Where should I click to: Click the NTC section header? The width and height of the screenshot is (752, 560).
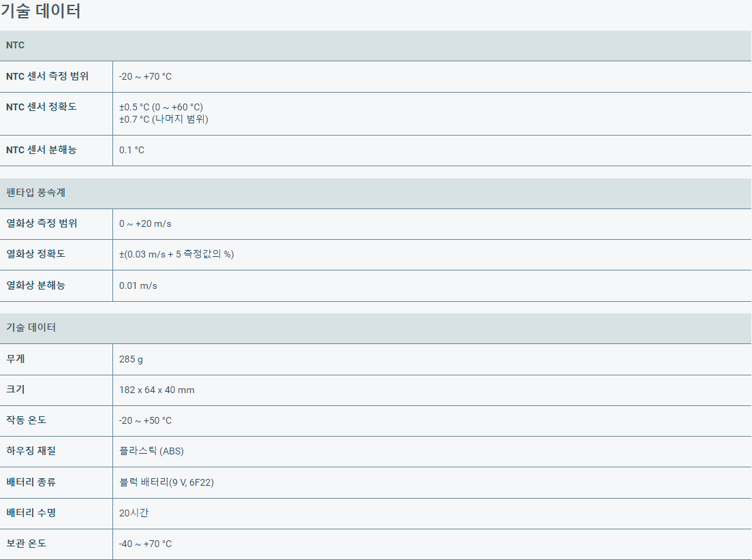(x=16, y=46)
